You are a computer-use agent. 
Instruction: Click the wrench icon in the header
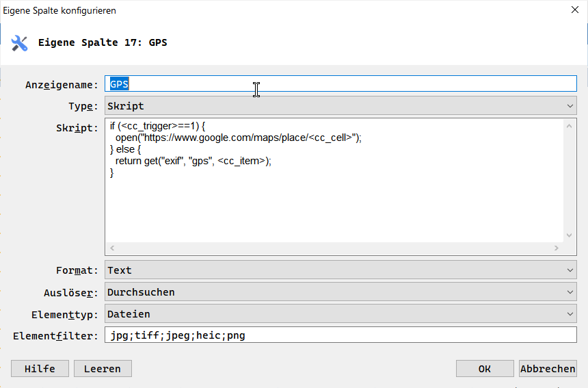point(19,43)
